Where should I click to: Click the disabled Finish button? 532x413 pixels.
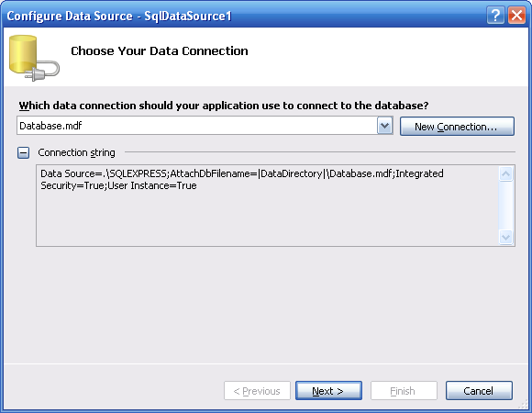(404, 391)
